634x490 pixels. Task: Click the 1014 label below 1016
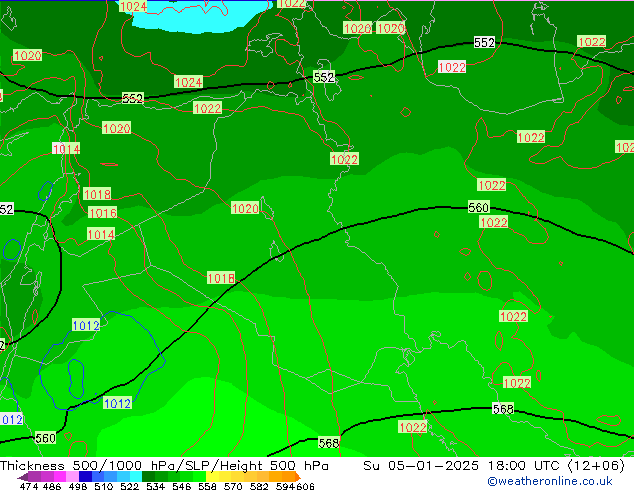[x=100, y=234]
